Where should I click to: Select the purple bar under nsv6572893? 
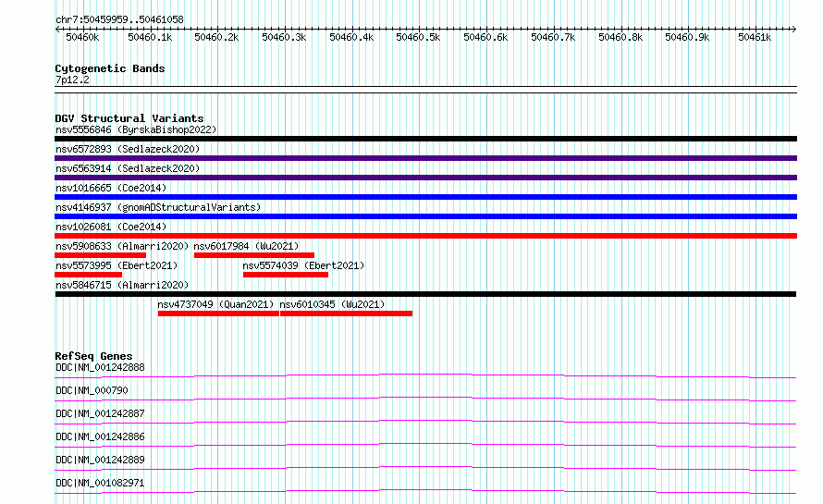(x=425, y=158)
